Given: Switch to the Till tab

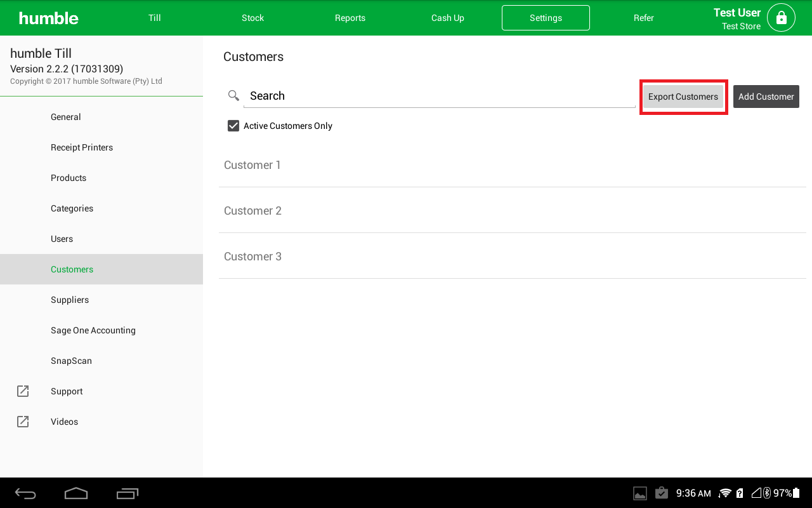Looking at the screenshot, I should pos(155,18).
